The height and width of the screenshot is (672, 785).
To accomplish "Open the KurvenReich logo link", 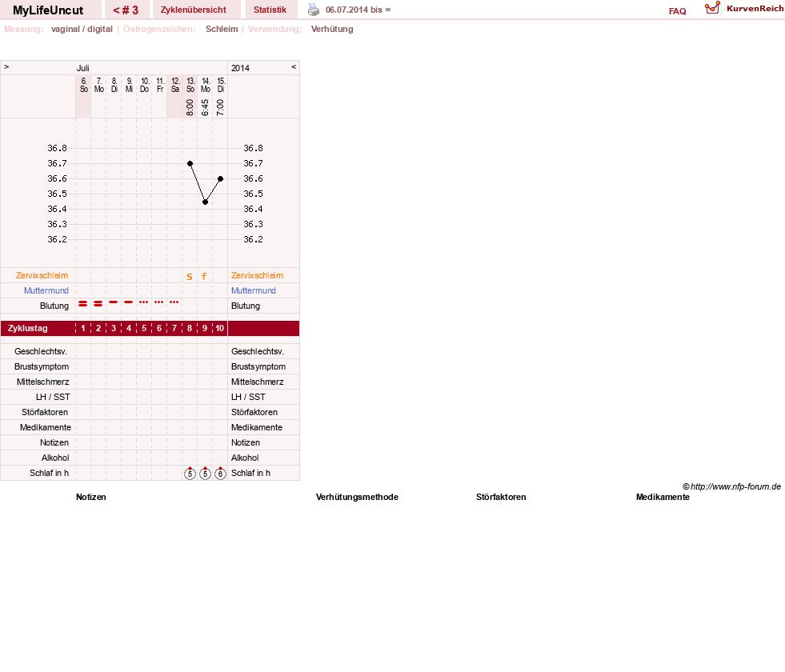I will pos(744,8).
